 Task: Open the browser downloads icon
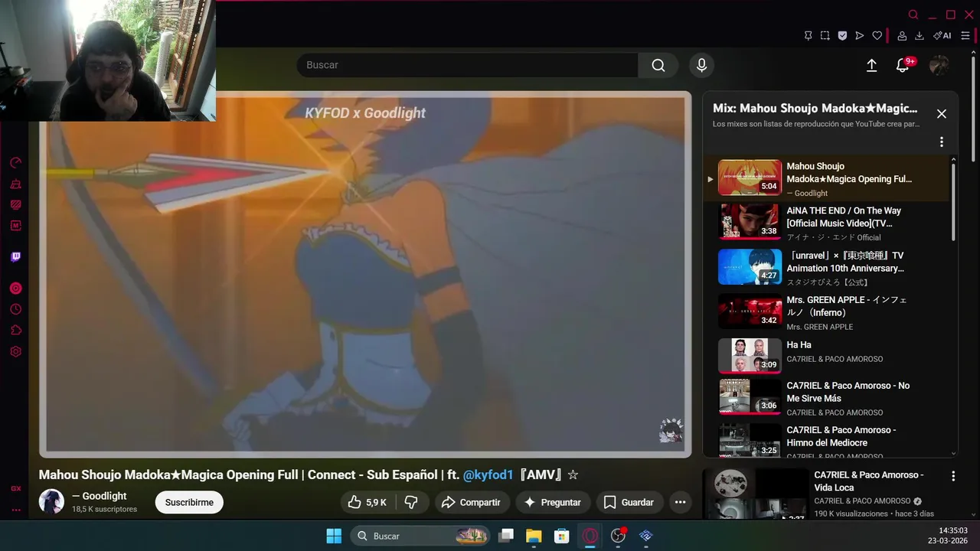click(920, 36)
